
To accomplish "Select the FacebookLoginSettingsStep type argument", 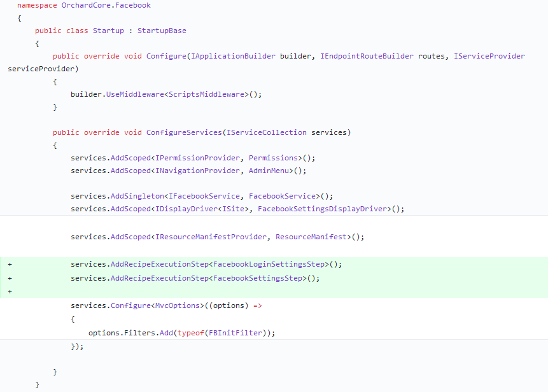I will point(269,264).
